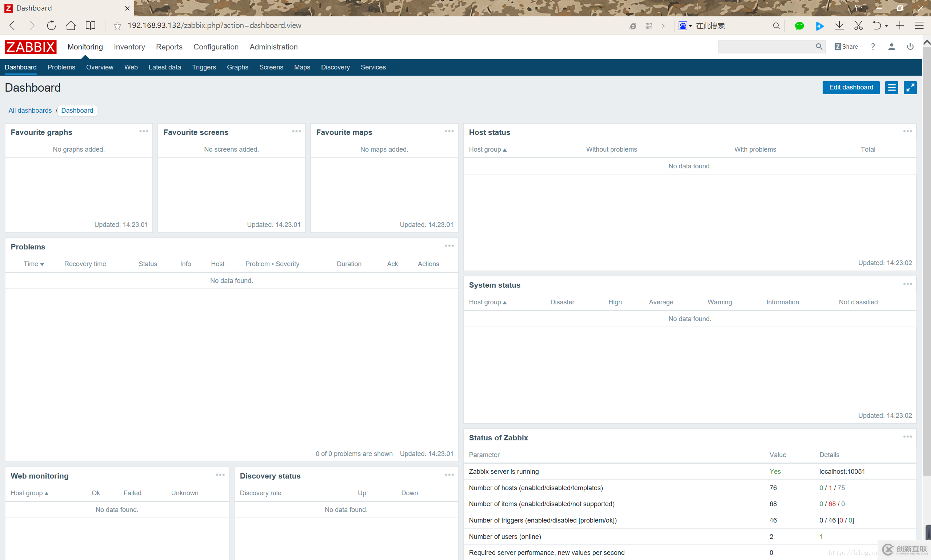The width and height of the screenshot is (931, 560).
Task: Click the browser forward arrow
Action: click(x=32, y=25)
